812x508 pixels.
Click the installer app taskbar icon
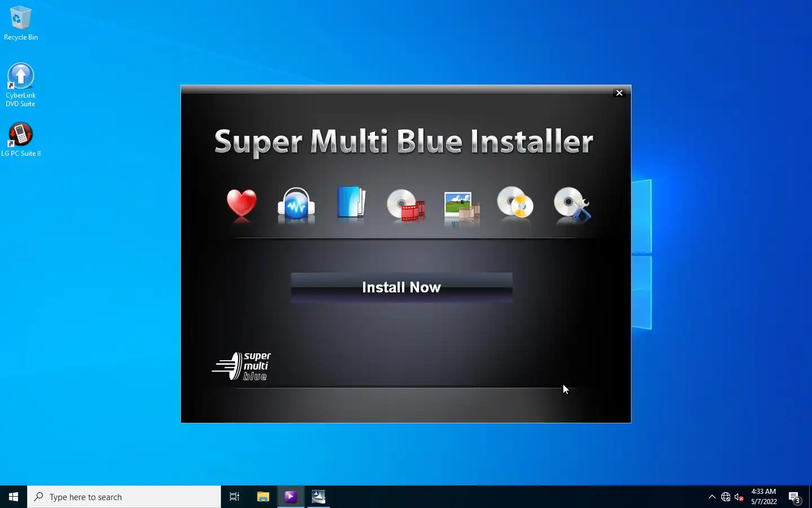click(319, 497)
